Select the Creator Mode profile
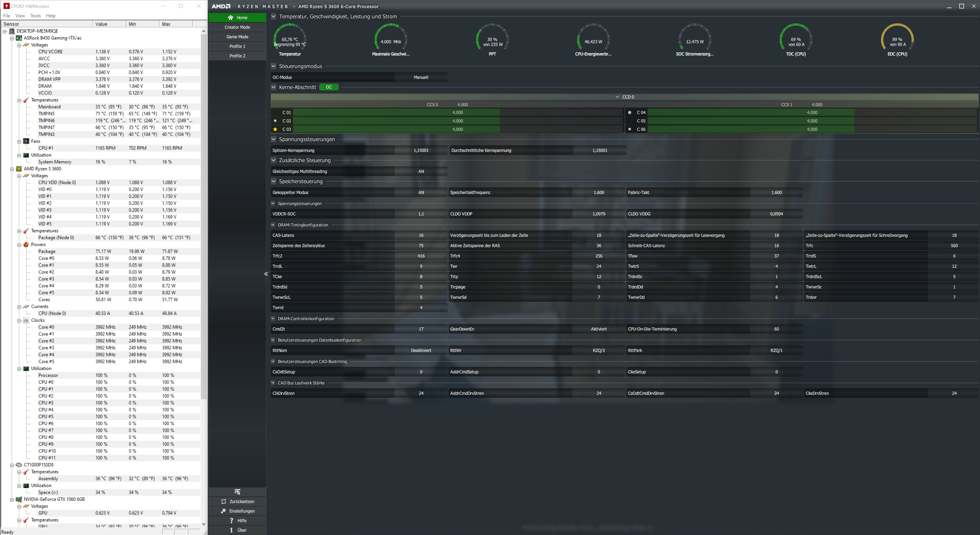Viewport: 980px width, 535px height. pos(237,27)
